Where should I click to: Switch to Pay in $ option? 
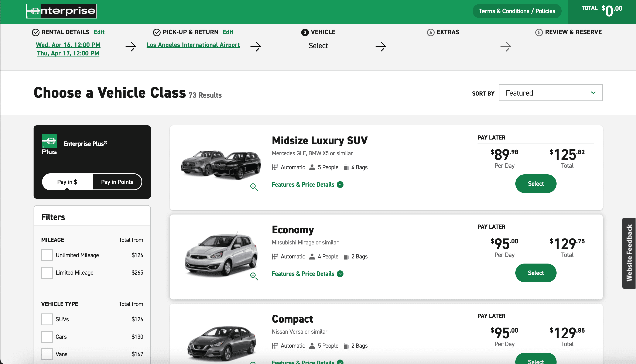pyautogui.click(x=67, y=182)
